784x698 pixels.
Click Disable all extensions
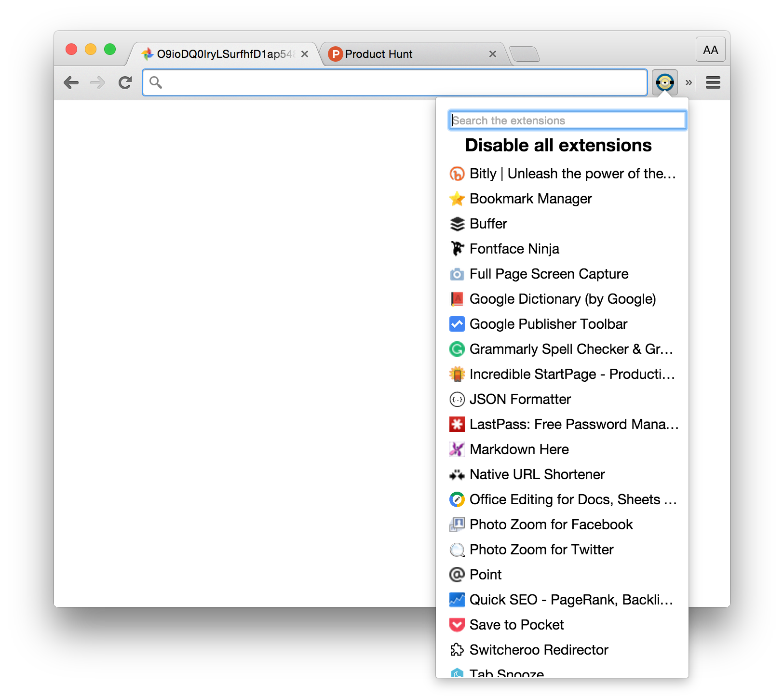(558, 145)
